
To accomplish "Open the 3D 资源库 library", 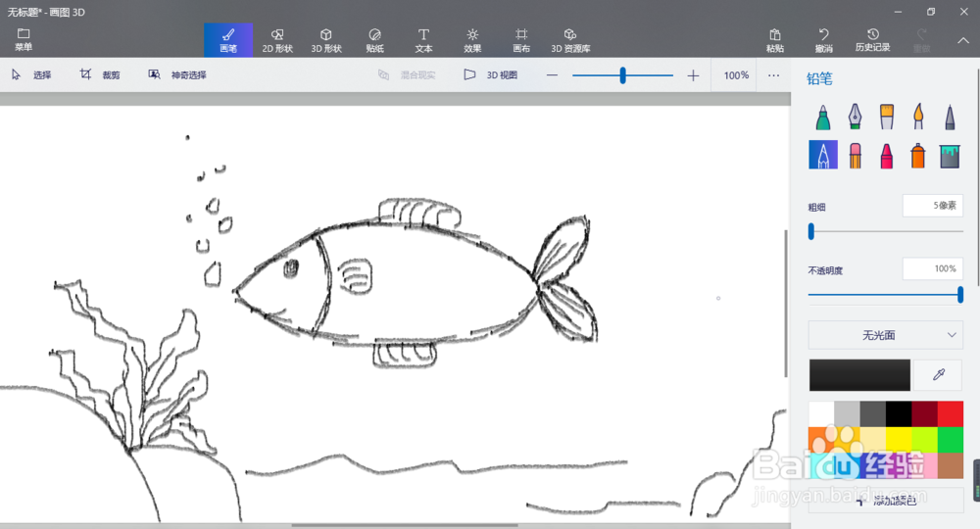I will pyautogui.click(x=570, y=40).
